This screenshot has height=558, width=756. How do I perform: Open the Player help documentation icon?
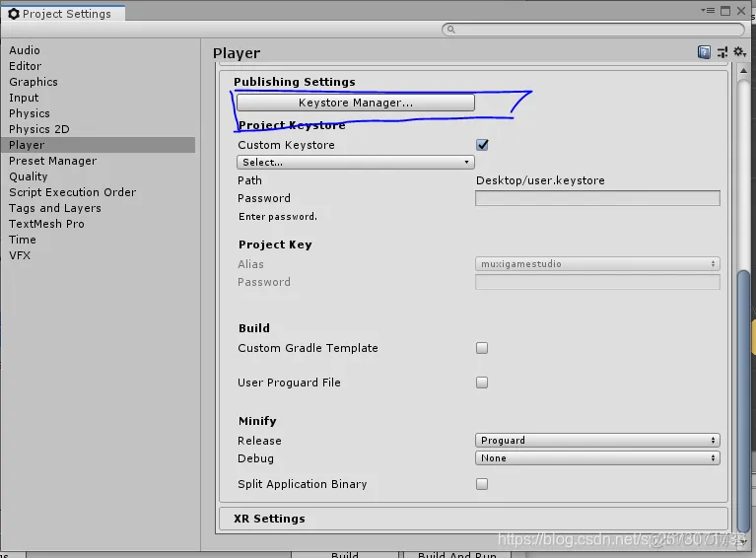[x=704, y=52]
